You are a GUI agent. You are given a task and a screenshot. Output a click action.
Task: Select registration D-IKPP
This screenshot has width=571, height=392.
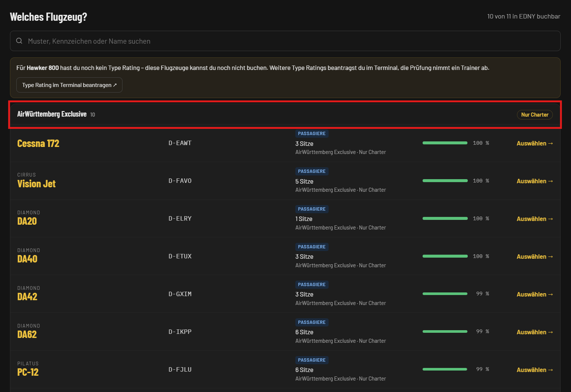click(x=180, y=332)
